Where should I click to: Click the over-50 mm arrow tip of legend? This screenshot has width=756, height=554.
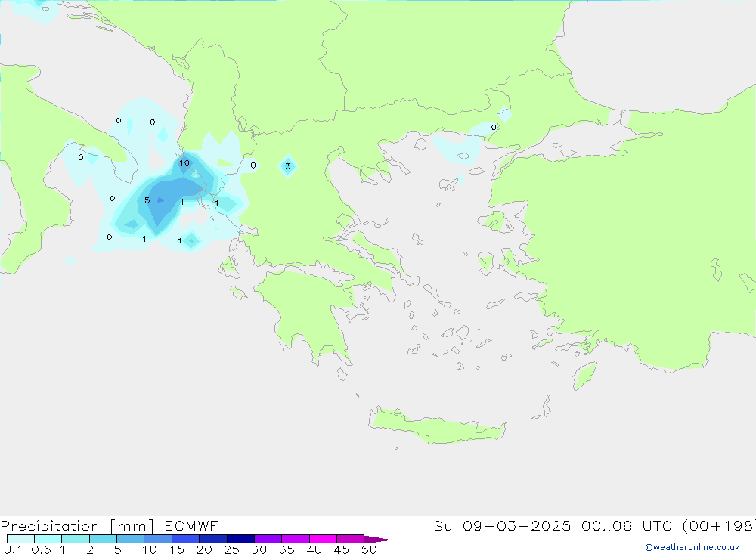coord(378,539)
